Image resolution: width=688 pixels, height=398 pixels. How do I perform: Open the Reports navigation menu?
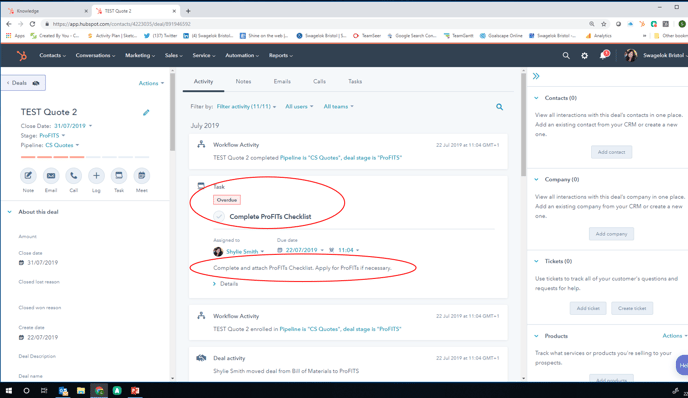coord(281,56)
